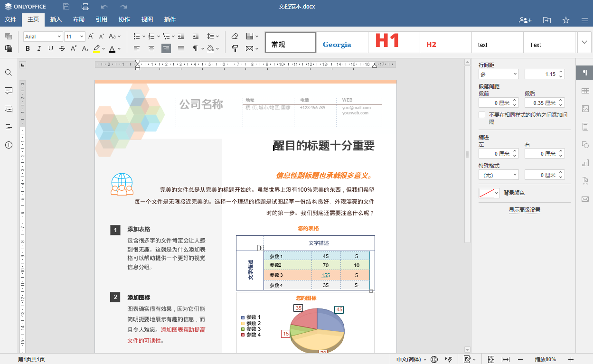Toggle bold formatting
Viewport: 593px width, 364px height.
28,48
